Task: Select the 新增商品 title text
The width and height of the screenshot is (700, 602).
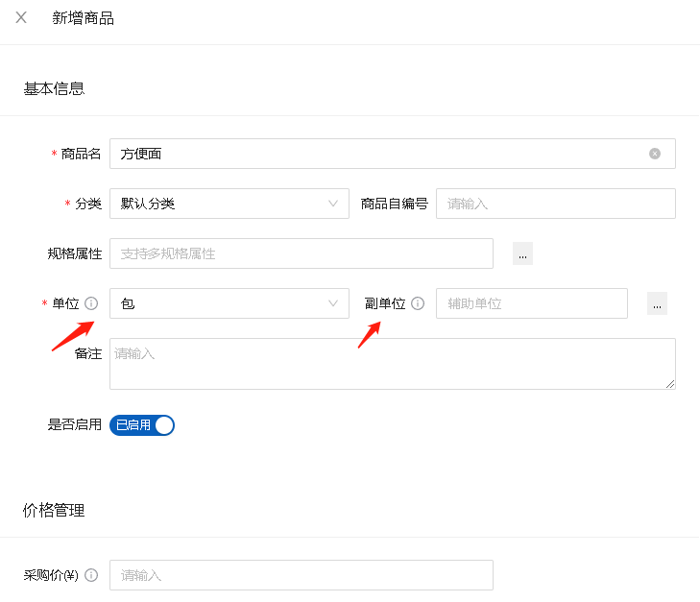Action: pyautogui.click(x=83, y=18)
